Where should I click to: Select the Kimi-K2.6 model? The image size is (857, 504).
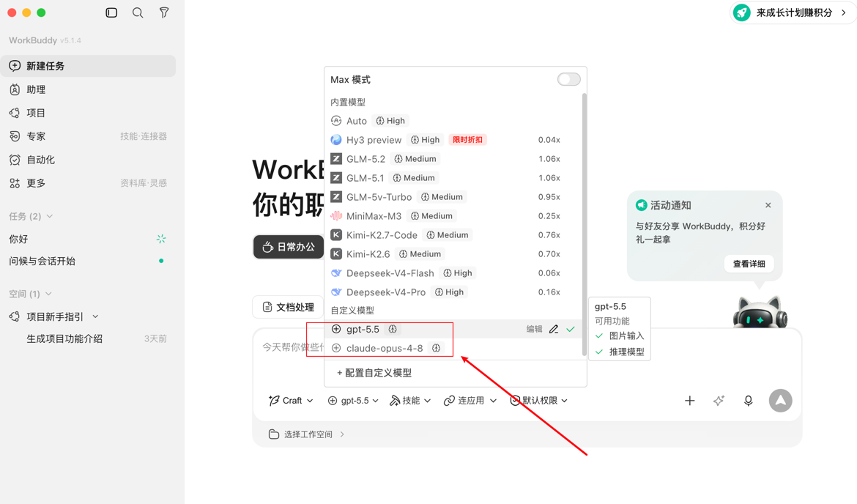pyautogui.click(x=453, y=254)
